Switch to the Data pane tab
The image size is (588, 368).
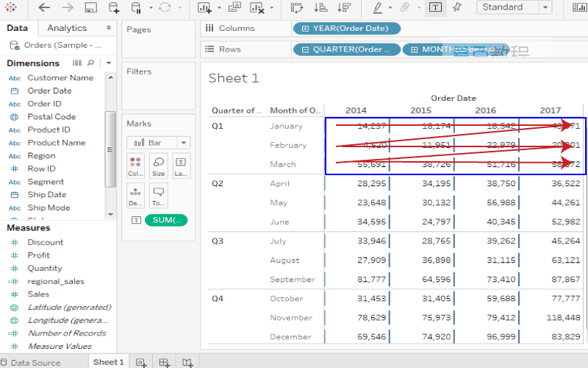pos(17,28)
